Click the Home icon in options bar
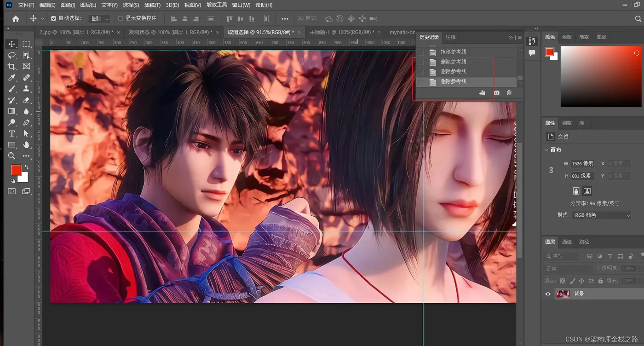The image size is (644, 346). [16, 19]
